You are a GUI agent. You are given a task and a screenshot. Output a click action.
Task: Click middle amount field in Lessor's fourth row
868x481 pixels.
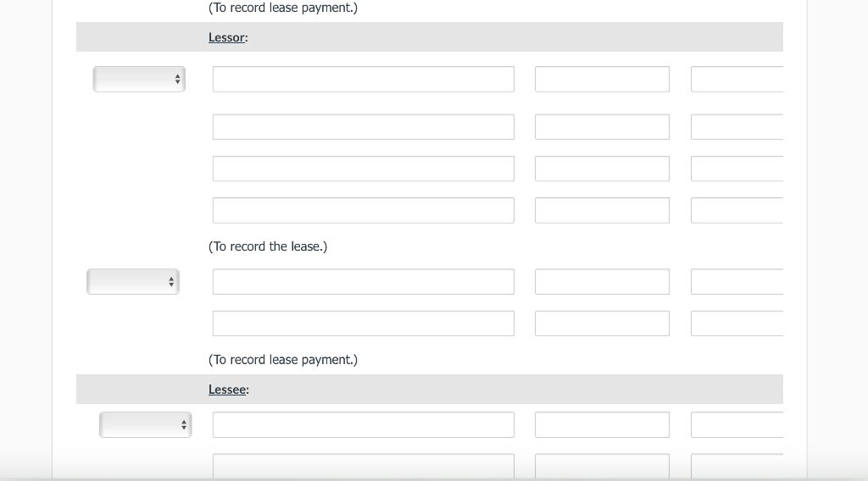click(x=602, y=210)
